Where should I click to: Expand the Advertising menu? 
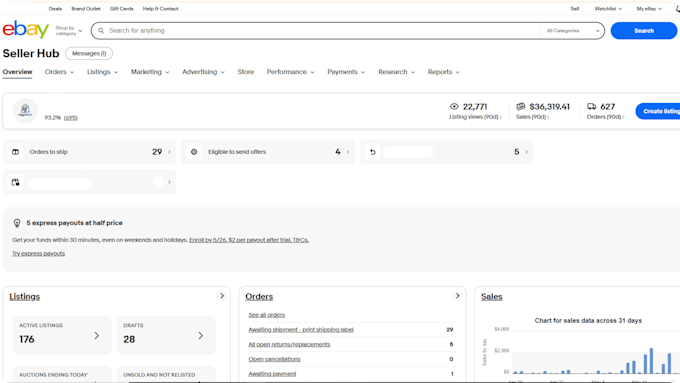[x=203, y=72]
